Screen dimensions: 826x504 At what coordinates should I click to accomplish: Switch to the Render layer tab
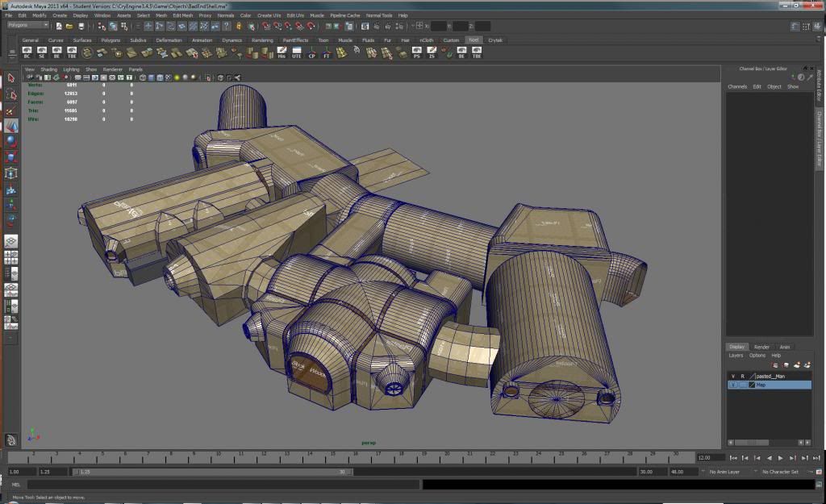pyautogui.click(x=761, y=347)
